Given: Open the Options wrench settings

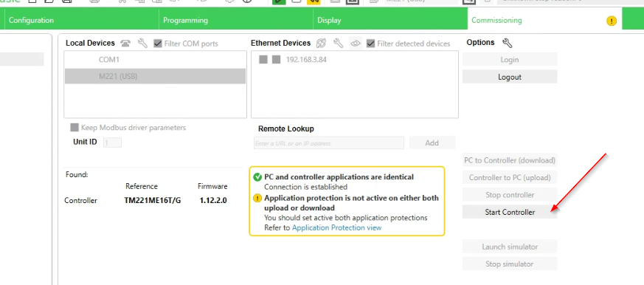Looking at the screenshot, I should pos(508,43).
